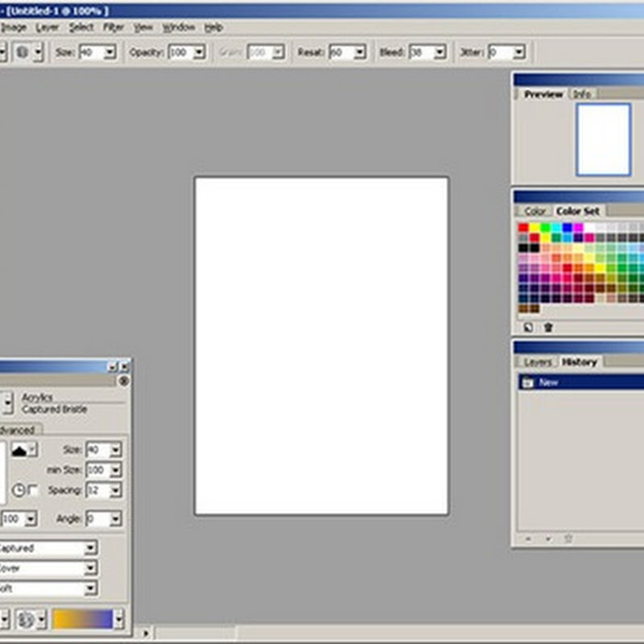Click the document thumbnail in Preview panel
Image resolution: width=644 pixels, height=644 pixels.
pos(603,138)
